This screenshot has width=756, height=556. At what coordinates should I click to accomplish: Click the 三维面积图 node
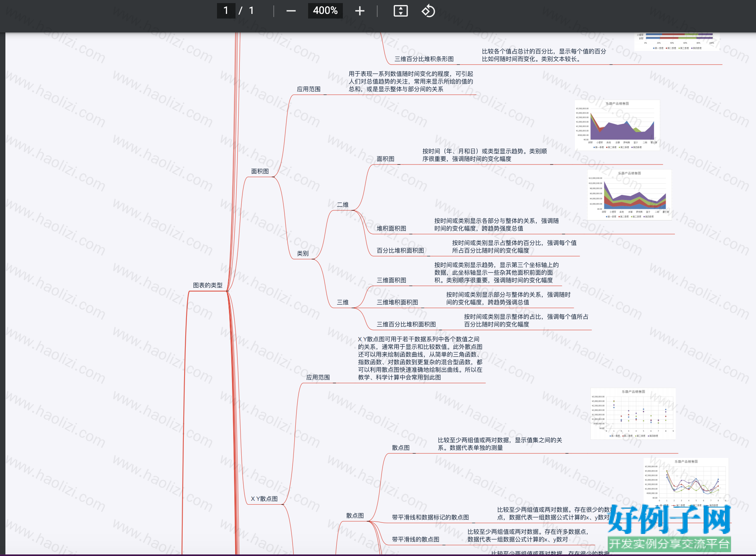(392, 280)
